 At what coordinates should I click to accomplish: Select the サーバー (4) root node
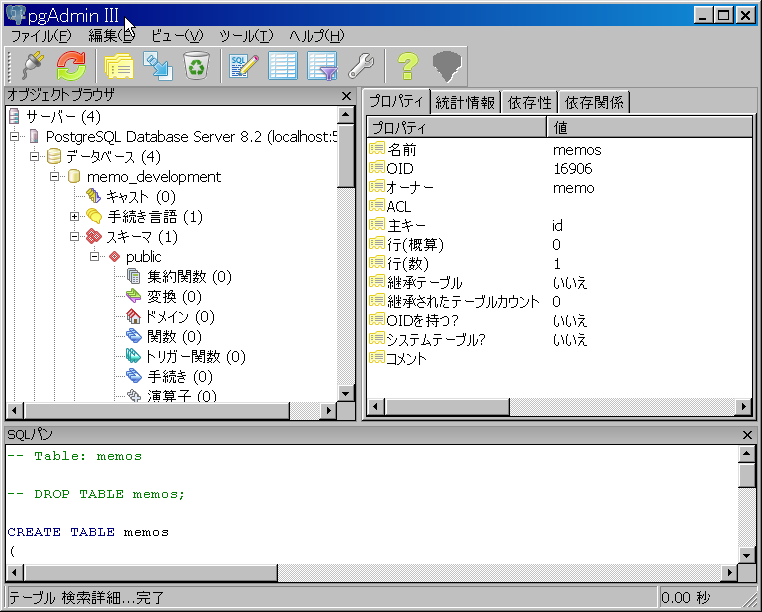pyautogui.click(x=63, y=117)
